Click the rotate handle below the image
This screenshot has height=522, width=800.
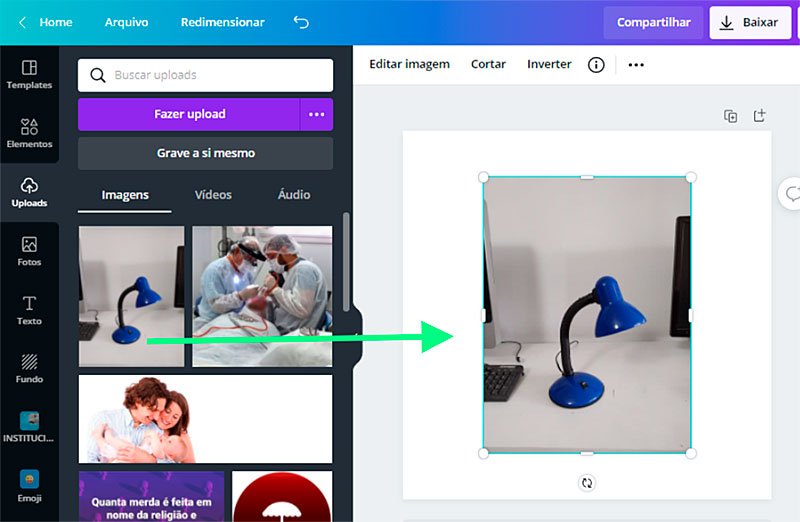(587, 483)
